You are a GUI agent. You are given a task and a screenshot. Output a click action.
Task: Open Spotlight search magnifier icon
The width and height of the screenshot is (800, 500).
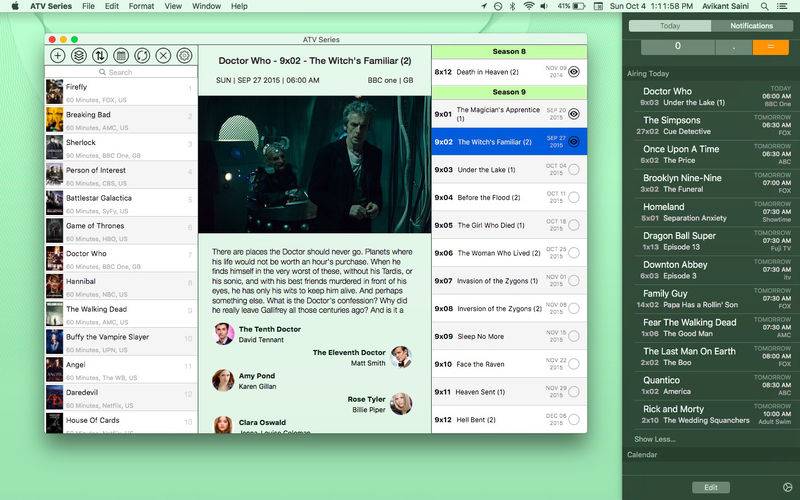pos(764,6)
